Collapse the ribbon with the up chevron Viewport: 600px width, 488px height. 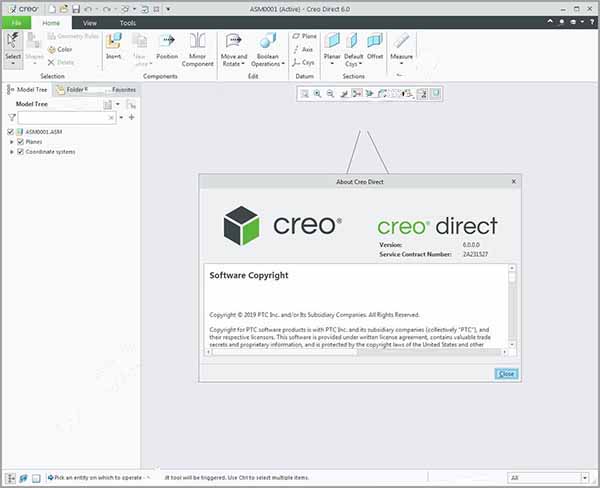(x=550, y=22)
